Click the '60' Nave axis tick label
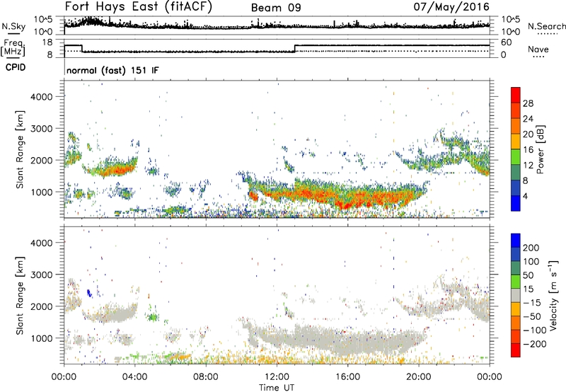Screen dimensions: 566x392 pos(507,42)
